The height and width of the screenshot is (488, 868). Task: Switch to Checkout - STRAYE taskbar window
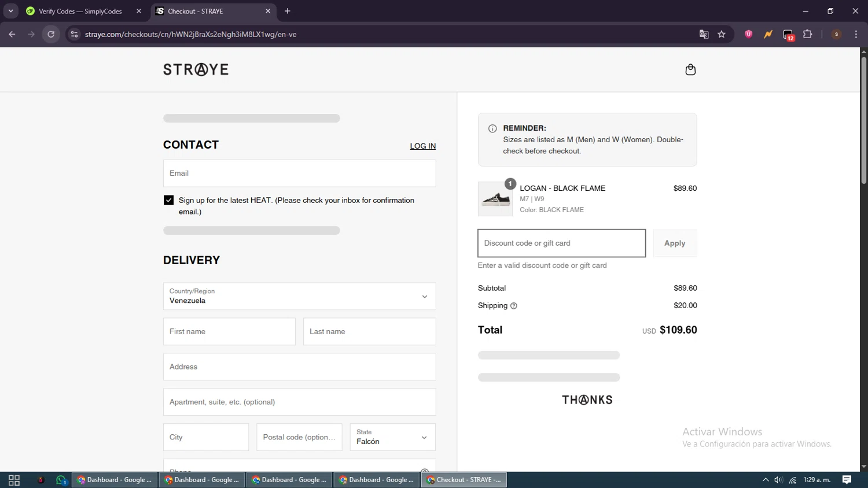point(464,480)
